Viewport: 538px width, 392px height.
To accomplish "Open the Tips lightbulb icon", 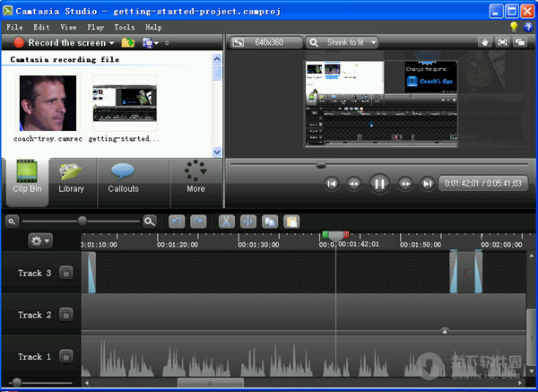I will (514, 26).
